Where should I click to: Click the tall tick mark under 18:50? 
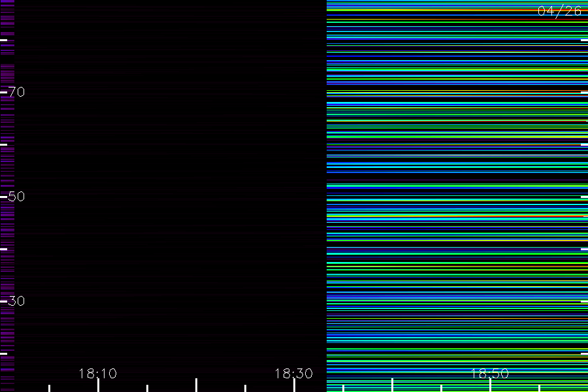tap(490, 385)
